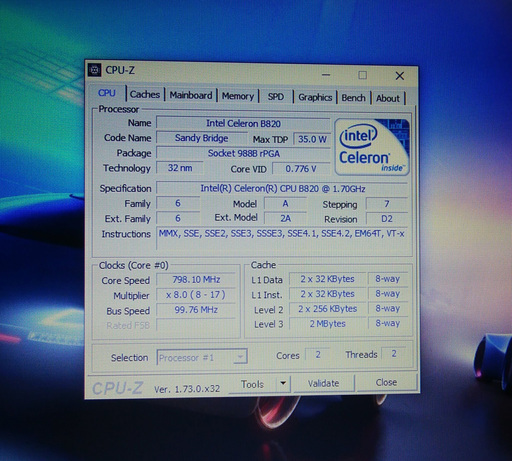Viewport: 512px width, 461px height.
Task: Click the Technology value 32 nm
Action: pos(180,168)
